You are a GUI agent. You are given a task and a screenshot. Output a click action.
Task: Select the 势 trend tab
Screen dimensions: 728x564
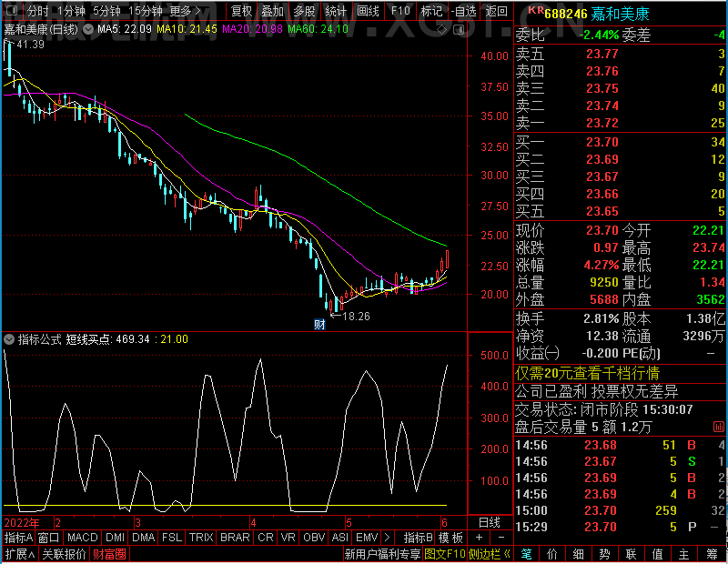click(x=604, y=554)
